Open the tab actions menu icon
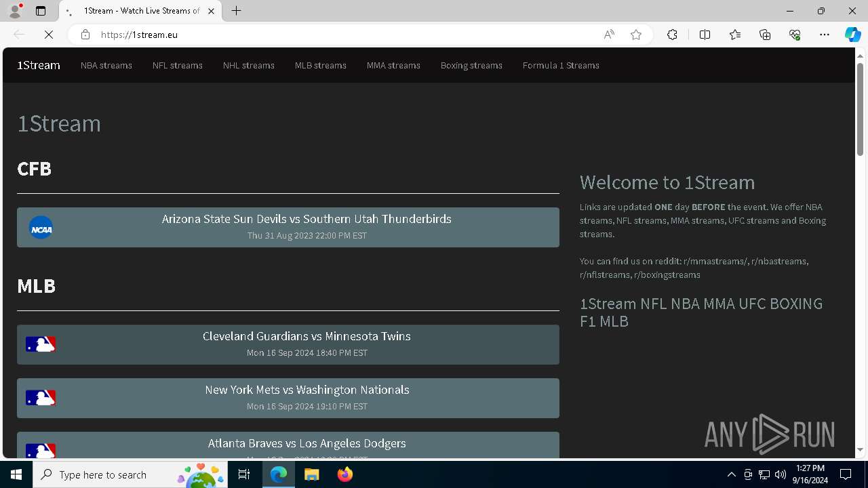The width and height of the screenshot is (868, 488). point(41,11)
